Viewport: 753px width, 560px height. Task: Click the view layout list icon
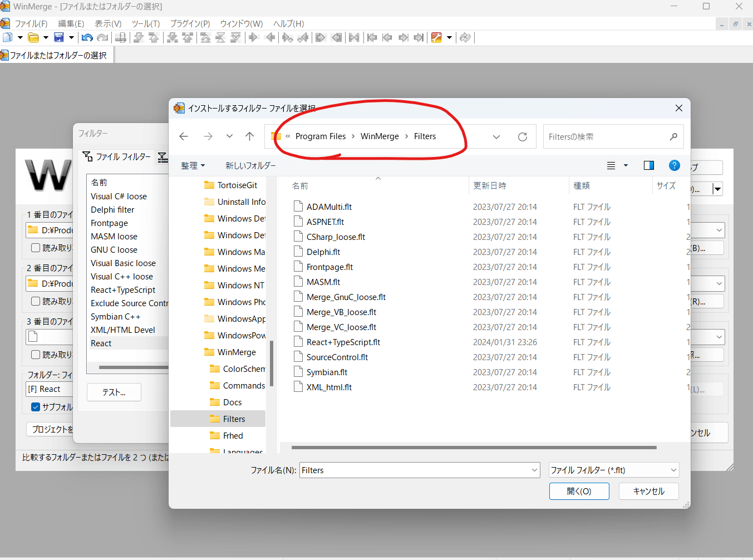point(611,165)
